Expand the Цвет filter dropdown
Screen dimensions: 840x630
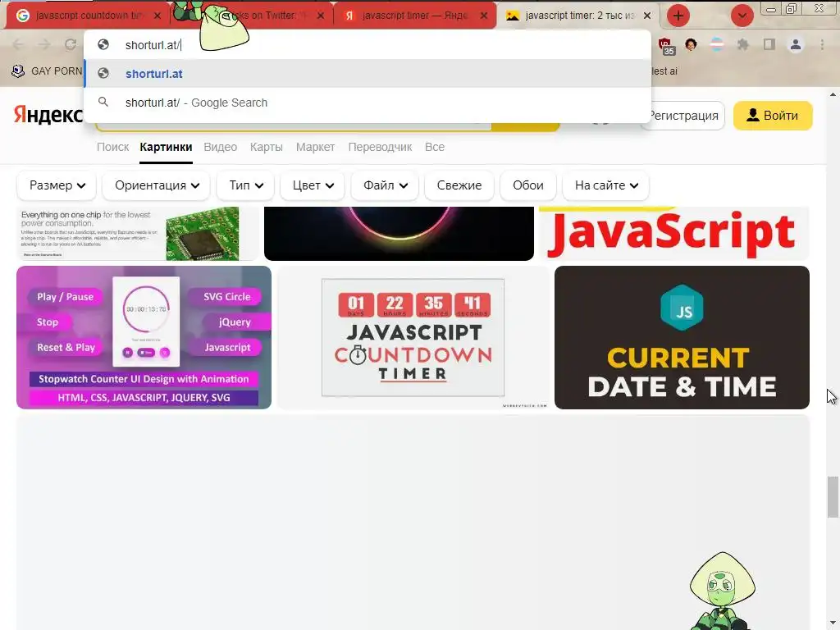point(313,185)
